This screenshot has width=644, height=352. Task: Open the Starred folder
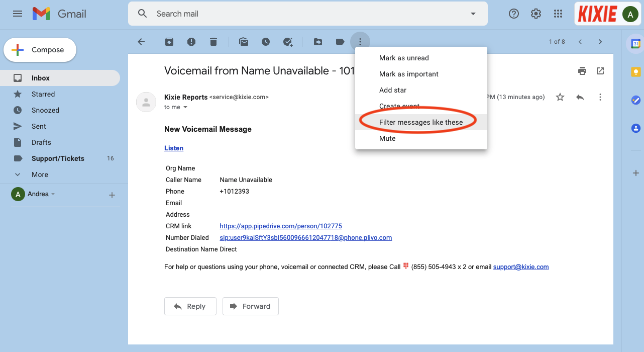pos(60,94)
